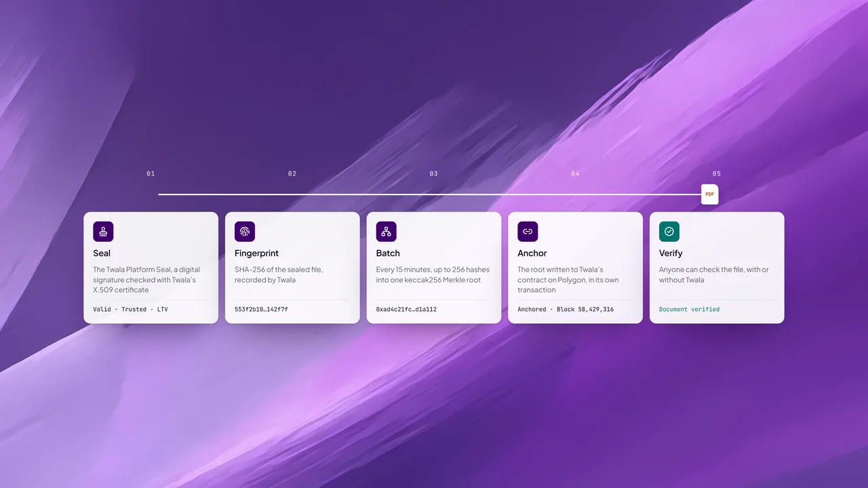Click the SHA-256 sealed file description

pos(279,274)
